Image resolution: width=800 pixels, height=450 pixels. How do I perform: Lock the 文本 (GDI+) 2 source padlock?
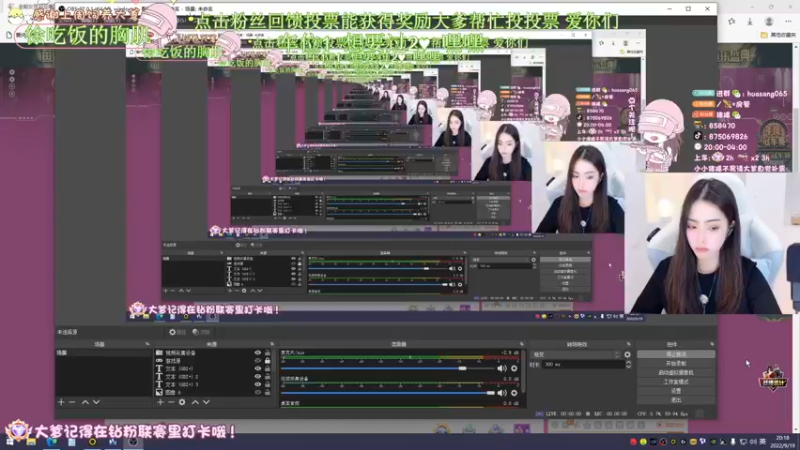click(x=267, y=377)
